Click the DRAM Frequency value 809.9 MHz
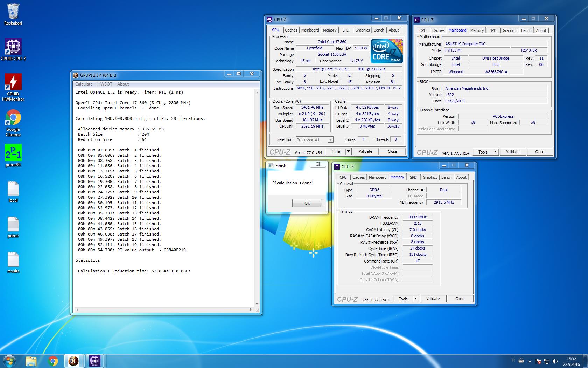Screen dimensions: 588x368 (x=418, y=217)
